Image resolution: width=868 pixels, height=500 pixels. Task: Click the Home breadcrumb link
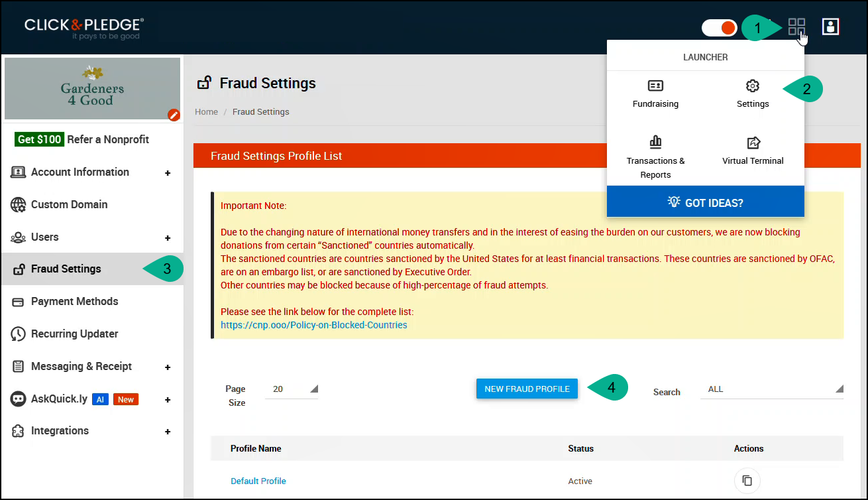point(206,112)
